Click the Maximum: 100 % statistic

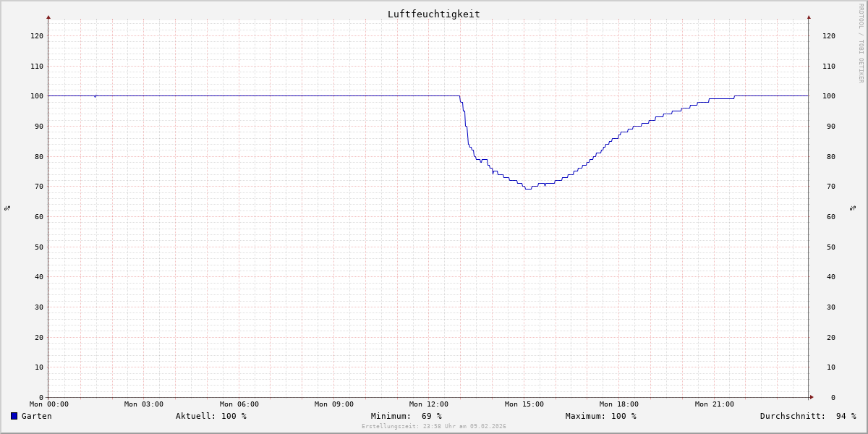[x=600, y=416]
